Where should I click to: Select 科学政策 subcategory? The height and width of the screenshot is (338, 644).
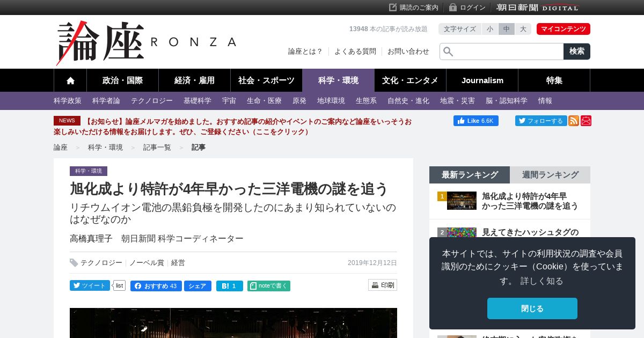coord(68,101)
